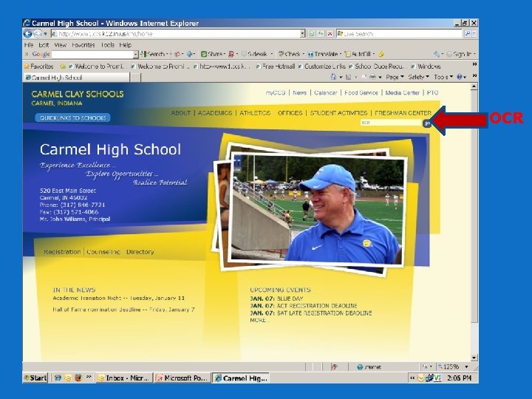The width and height of the screenshot is (532, 399).
Task: Click the Counseling link
Action: point(103,252)
